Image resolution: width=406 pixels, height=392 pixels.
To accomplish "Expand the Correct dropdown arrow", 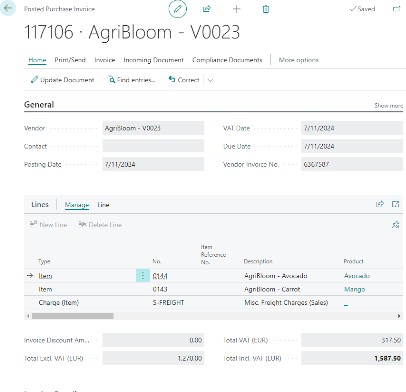I will pyautogui.click(x=210, y=80).
